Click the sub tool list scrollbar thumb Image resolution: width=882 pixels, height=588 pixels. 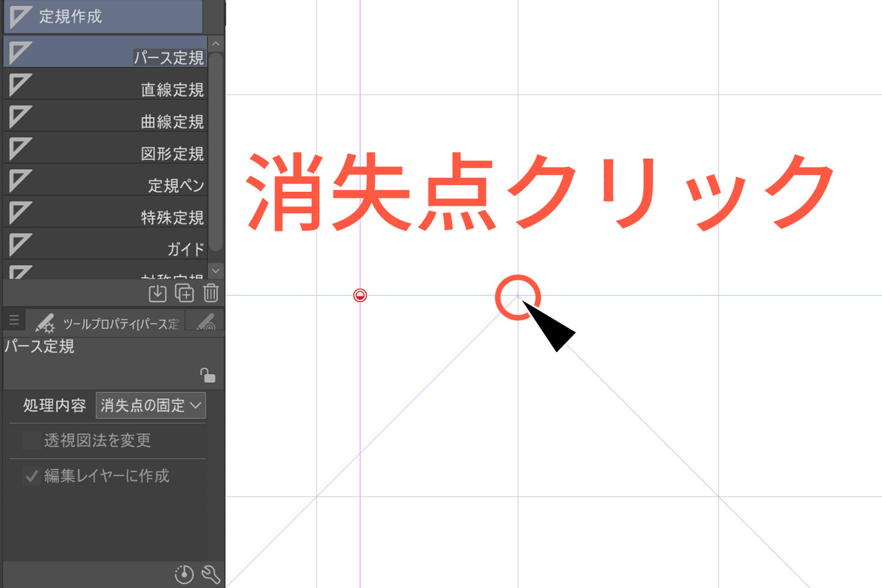click(x=216, y=152)
